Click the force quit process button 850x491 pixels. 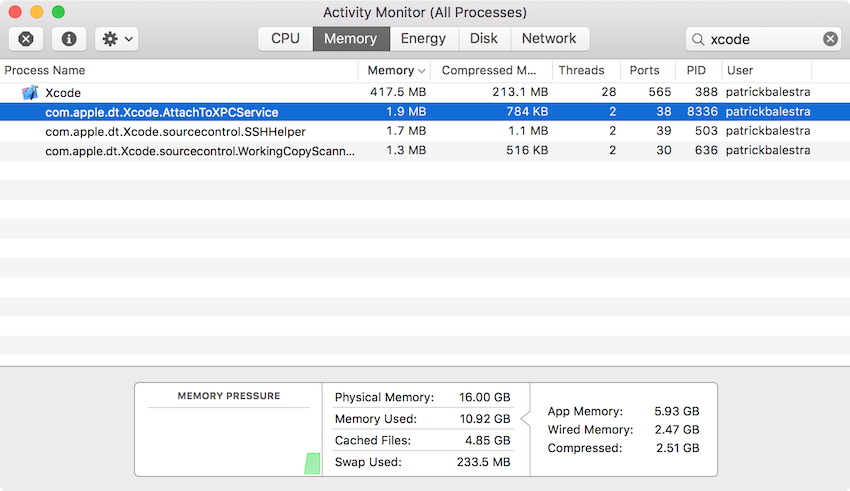(x=26, y=39)
